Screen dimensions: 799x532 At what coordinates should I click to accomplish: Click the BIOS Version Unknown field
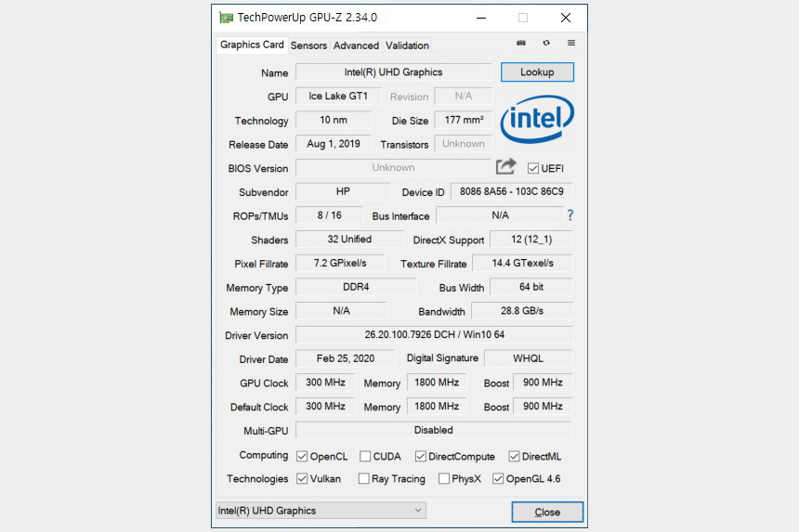(x=393, y=168)
